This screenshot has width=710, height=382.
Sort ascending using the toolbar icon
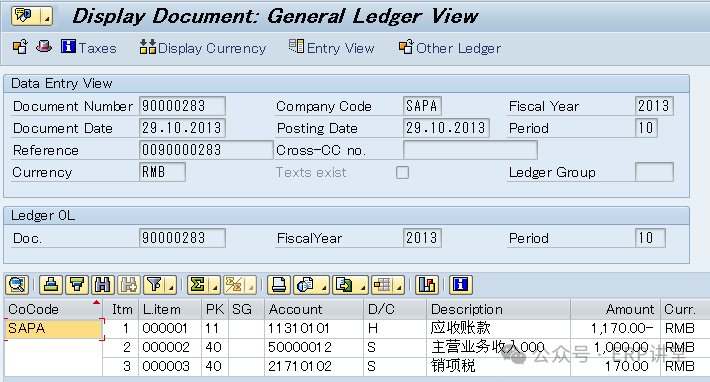pos(51,285)
